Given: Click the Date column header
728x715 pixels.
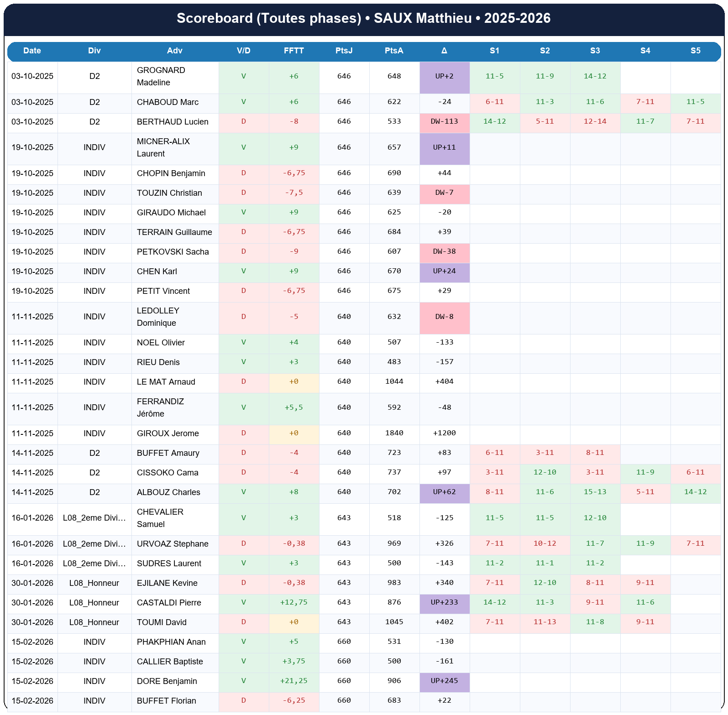Looking at the screenshot, I should (32, 51).
